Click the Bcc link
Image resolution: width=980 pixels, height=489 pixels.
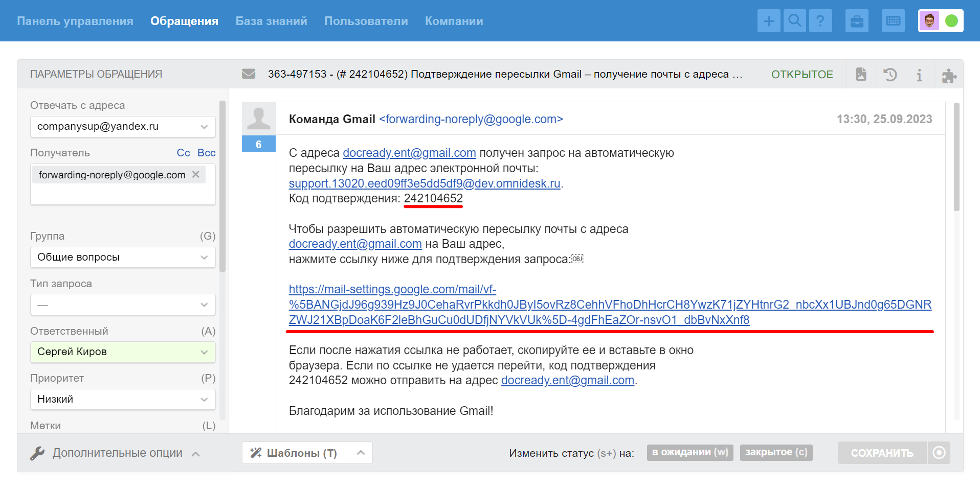pyautogui.click(x=206, y=153)
